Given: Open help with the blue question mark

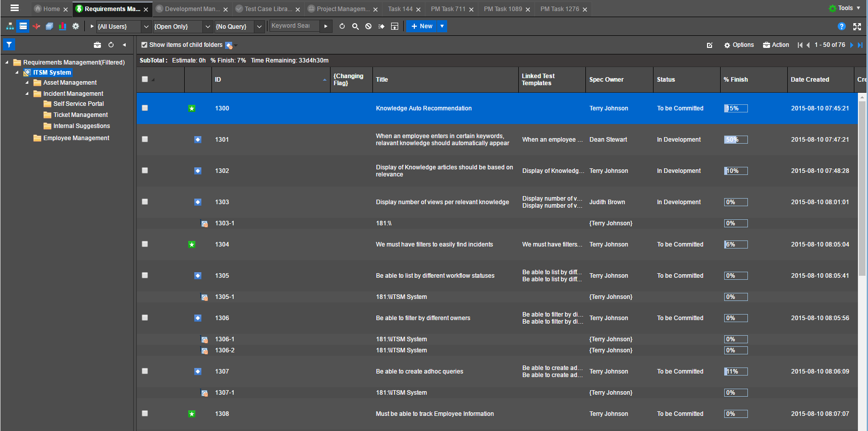Looking at the screenshot, I should (841, 26).
